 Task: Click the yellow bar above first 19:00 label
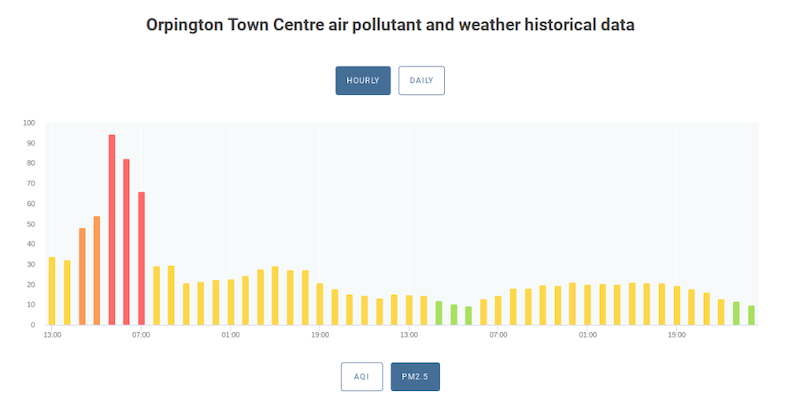tap(320, 304)
